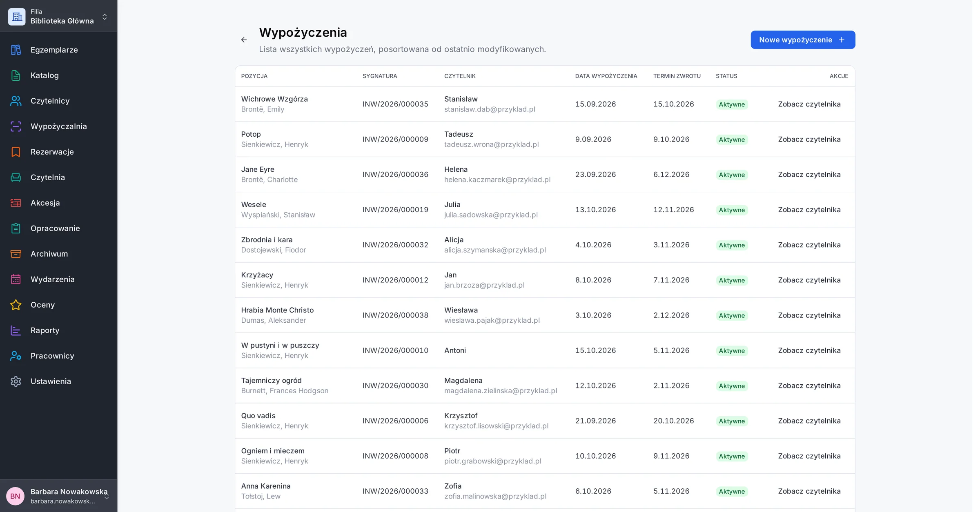This screenshot has width=980, height=512.
Task: Click the Rezerwacje bookmark icon
Action: tap(16, 152)
